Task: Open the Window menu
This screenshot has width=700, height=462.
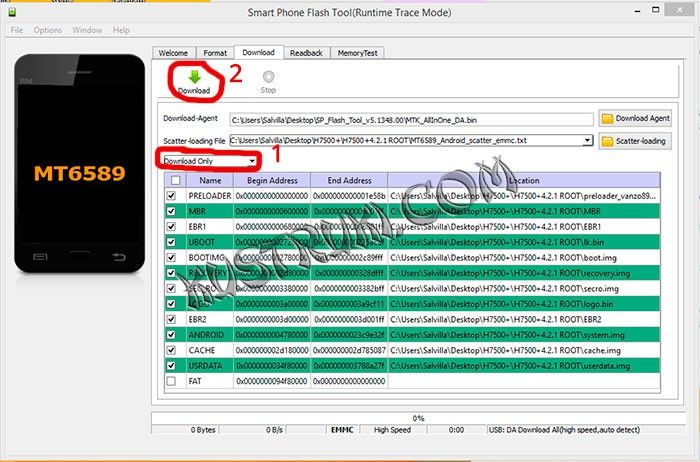Action: tap(87, 30)
